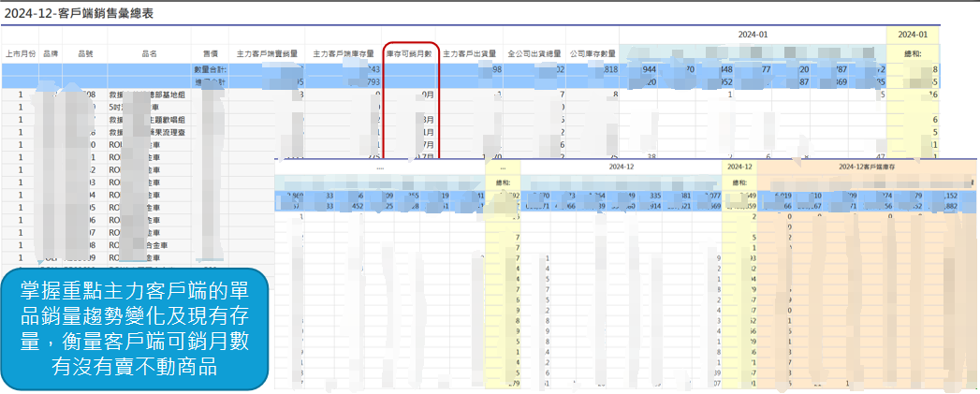Screen dimensions: 980x394
Task: Click the 品號 column header
Action: pos(86,54)
